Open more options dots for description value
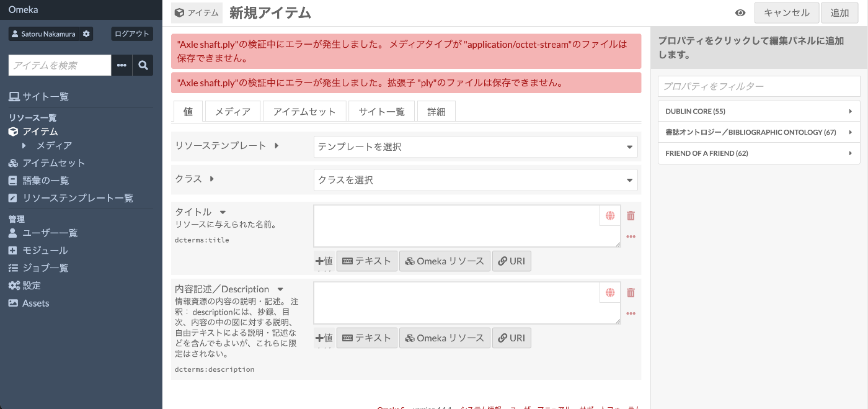The height and width of the screenshot is (409, 868). [631, 313]
